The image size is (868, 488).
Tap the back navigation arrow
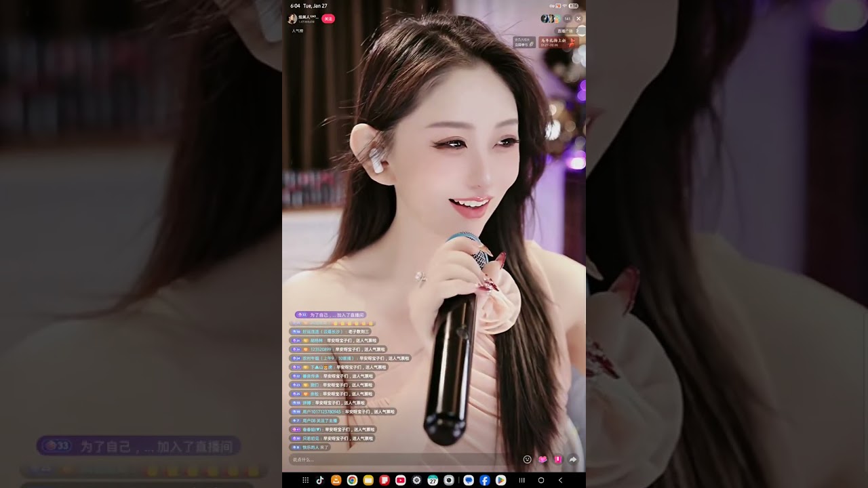coord(560,481)
